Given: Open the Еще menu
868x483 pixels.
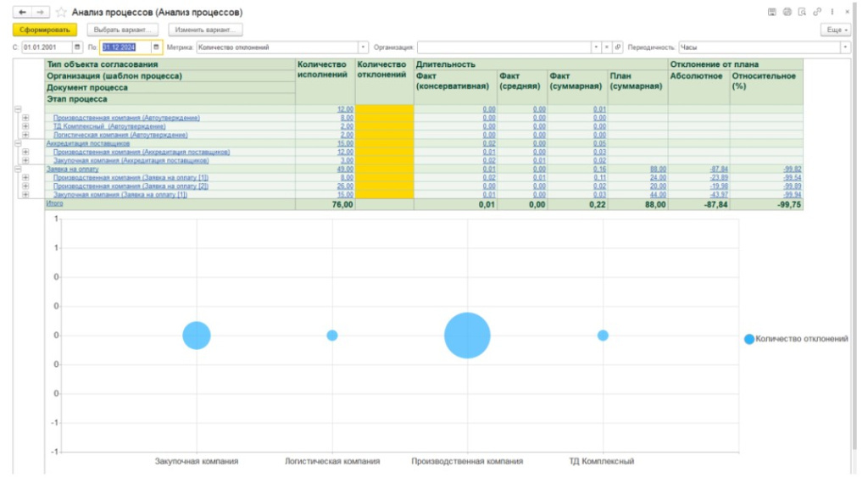Looking at the screenshot, I should click(837, 30).
